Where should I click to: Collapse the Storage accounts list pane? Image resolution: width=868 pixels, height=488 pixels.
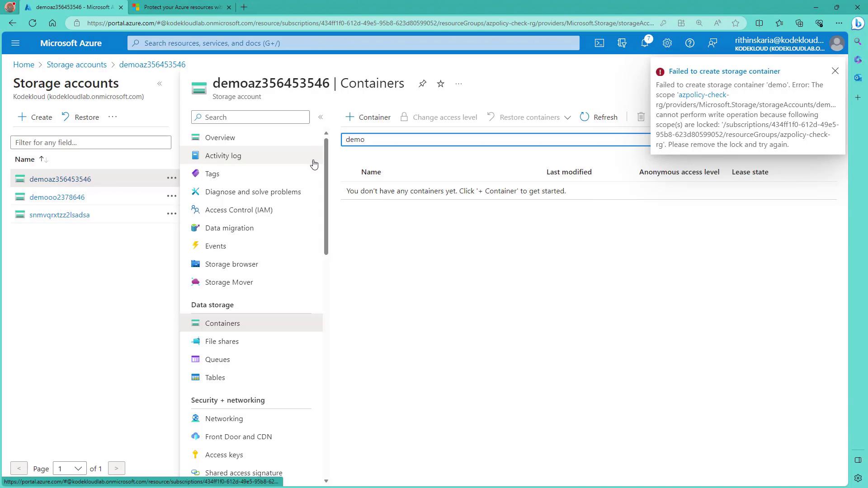[x=160, y=84]
